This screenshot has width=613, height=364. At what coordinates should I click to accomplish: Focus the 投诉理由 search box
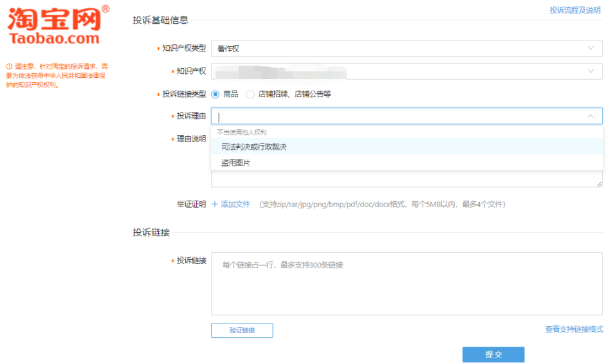pyautogui.click(x=399, y=116)
